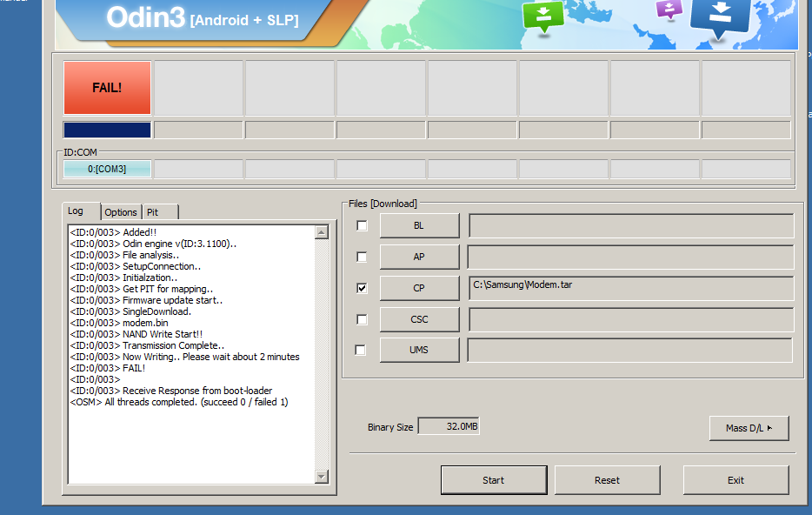The height and width of the screenshot is (515, 812).
Task: Select the 'Now Writing.. Please wait' log line
Action: [185, 357]
